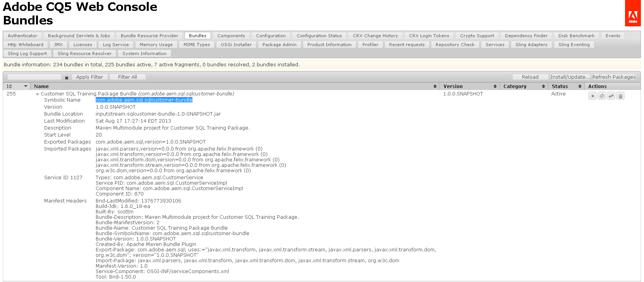Open the Configuration Status tab
The width and height of the screenshot is (644, 282).
(x=319, y=36)
